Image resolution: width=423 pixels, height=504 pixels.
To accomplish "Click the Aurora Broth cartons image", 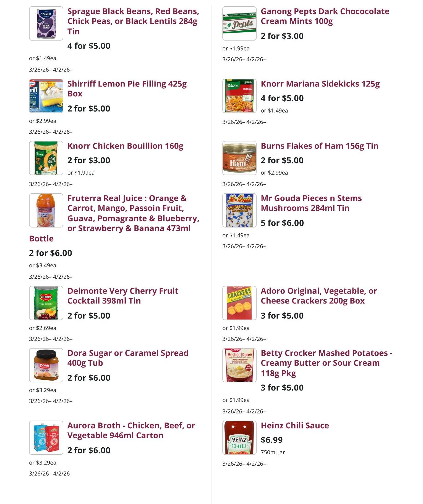I will coord(46,438).
